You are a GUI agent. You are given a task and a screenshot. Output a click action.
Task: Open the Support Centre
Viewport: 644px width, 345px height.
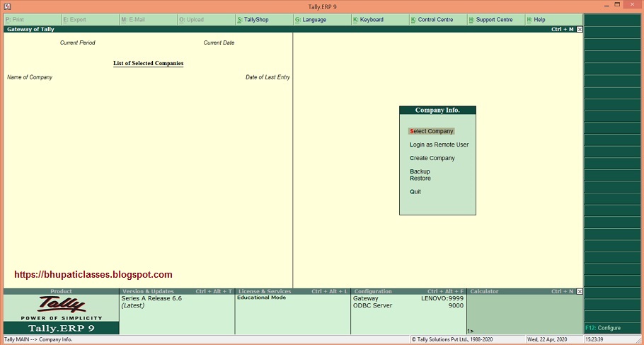(495, 19)
